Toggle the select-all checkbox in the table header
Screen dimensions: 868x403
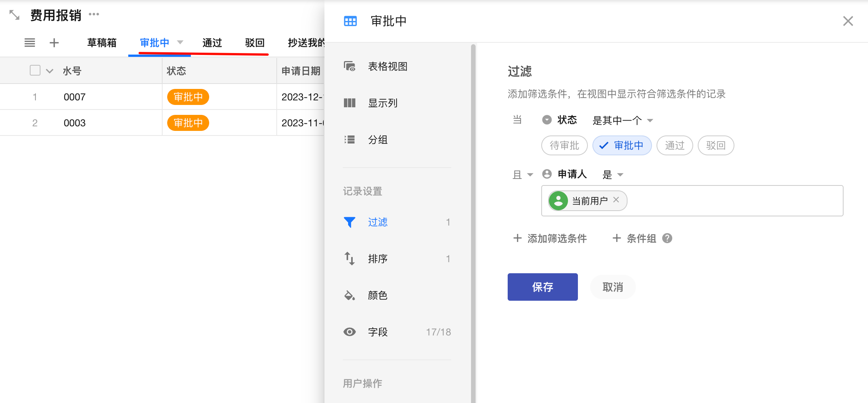click(x=35, y=70)
